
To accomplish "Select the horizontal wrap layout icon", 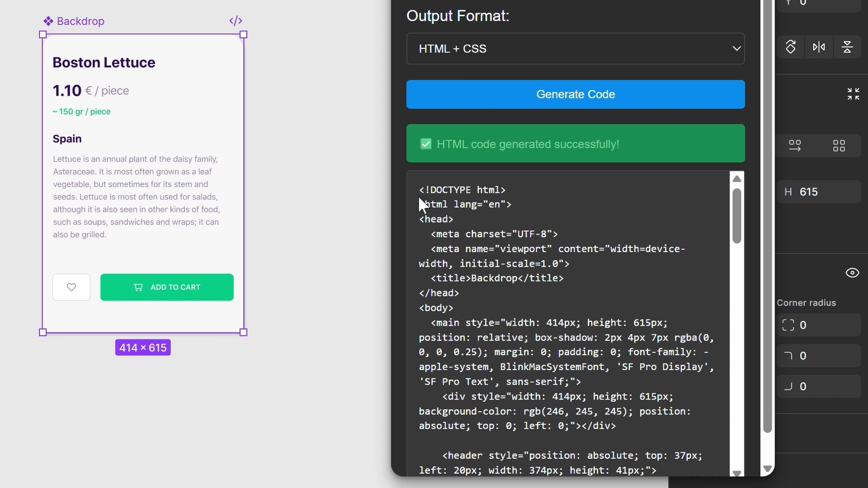I will [795, 145].
